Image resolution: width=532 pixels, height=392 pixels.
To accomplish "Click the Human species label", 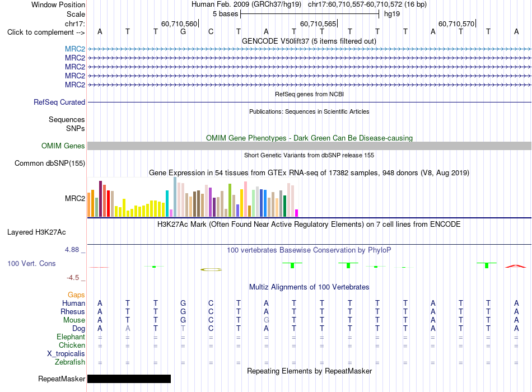I will 73,304.
